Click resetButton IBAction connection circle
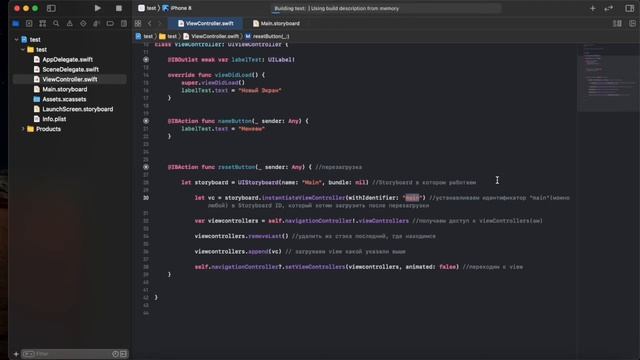 (146, 167)
